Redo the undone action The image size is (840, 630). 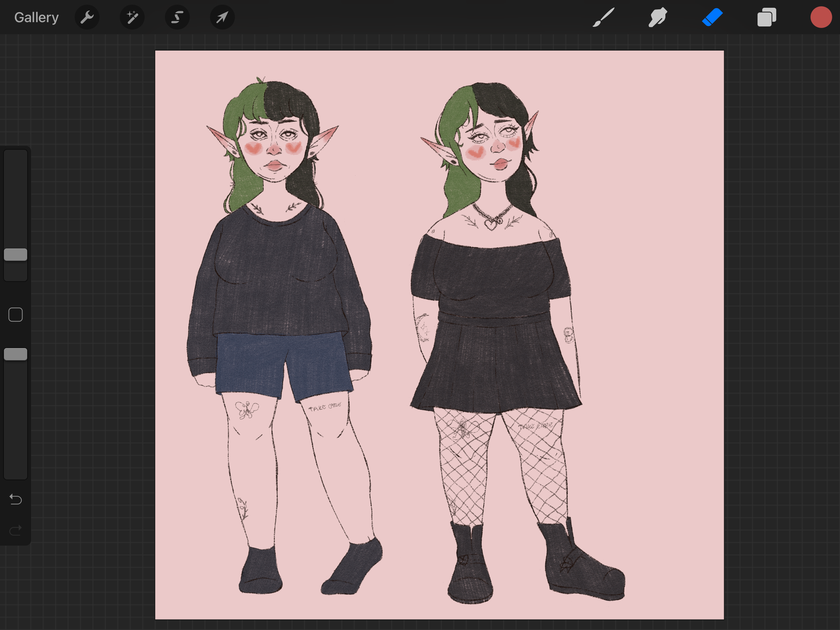[x=16, y=530]
